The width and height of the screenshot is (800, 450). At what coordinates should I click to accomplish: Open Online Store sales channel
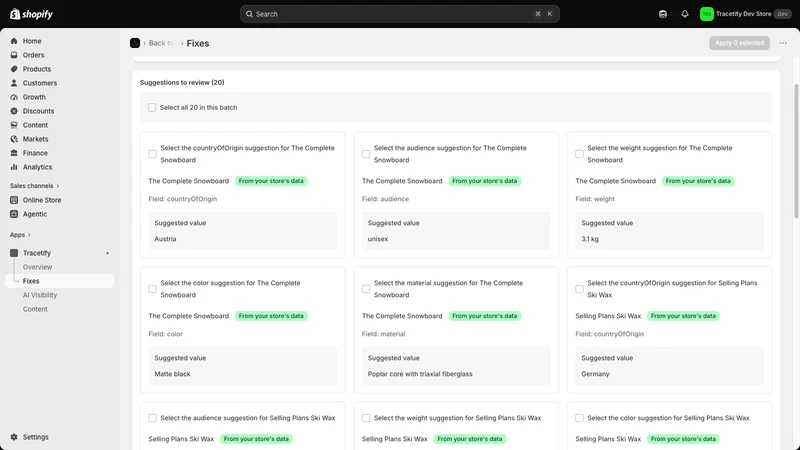coord(60,200)
